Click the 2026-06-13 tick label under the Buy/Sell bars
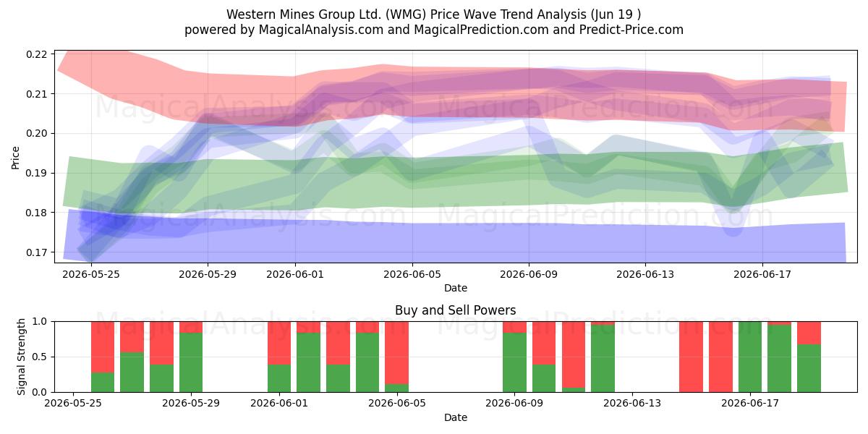Screen dimensions: 868x434 click(632, 404)
